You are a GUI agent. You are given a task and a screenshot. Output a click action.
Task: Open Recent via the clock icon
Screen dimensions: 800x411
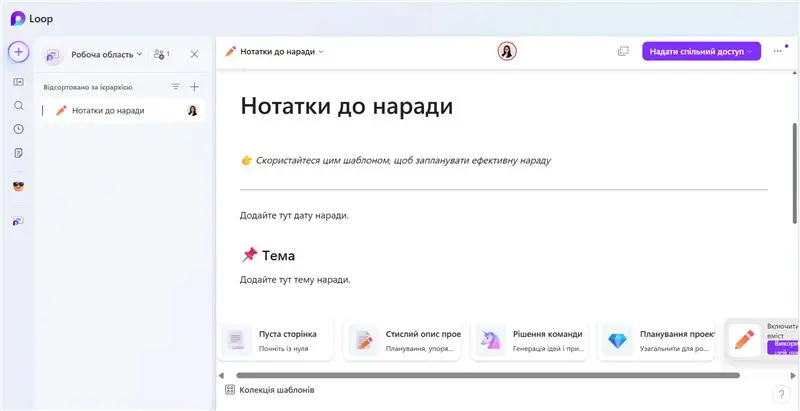click(18, 129)
